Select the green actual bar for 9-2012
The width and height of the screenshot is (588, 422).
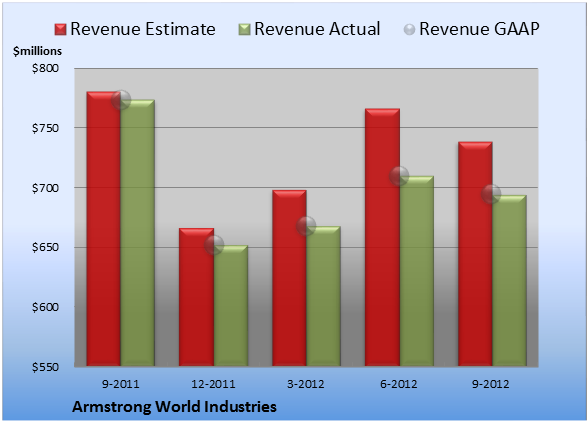pos(509,281)
